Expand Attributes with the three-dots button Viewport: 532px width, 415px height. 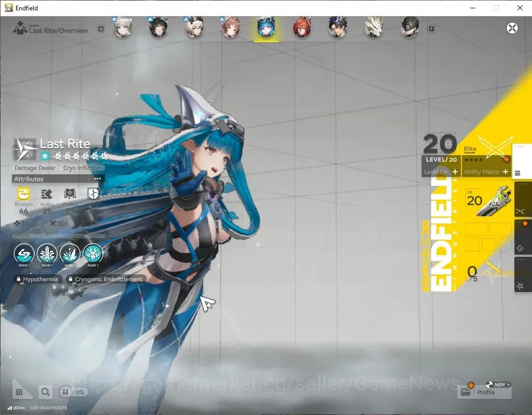pos(98,178)
